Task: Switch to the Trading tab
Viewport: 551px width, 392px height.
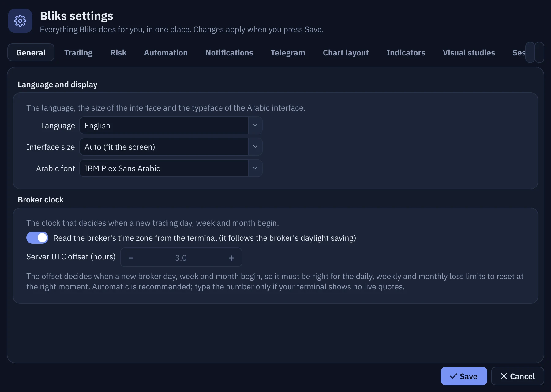Action: pos(78,52)
